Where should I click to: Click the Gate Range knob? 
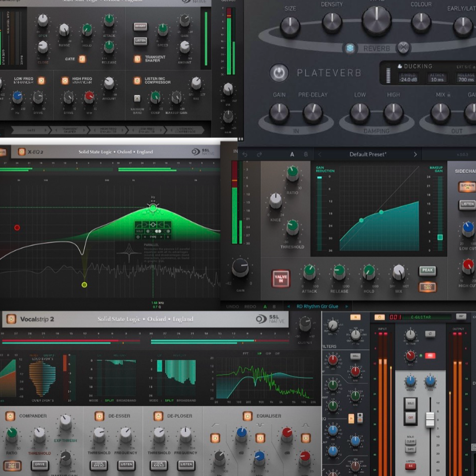point(64,30)
